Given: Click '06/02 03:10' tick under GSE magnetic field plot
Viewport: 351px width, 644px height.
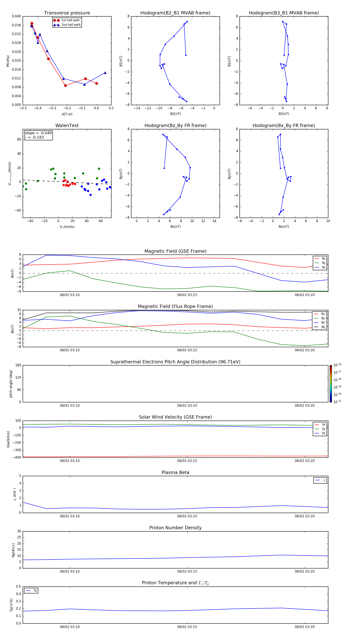Looking at the screenshot, I should pos(70,295).
